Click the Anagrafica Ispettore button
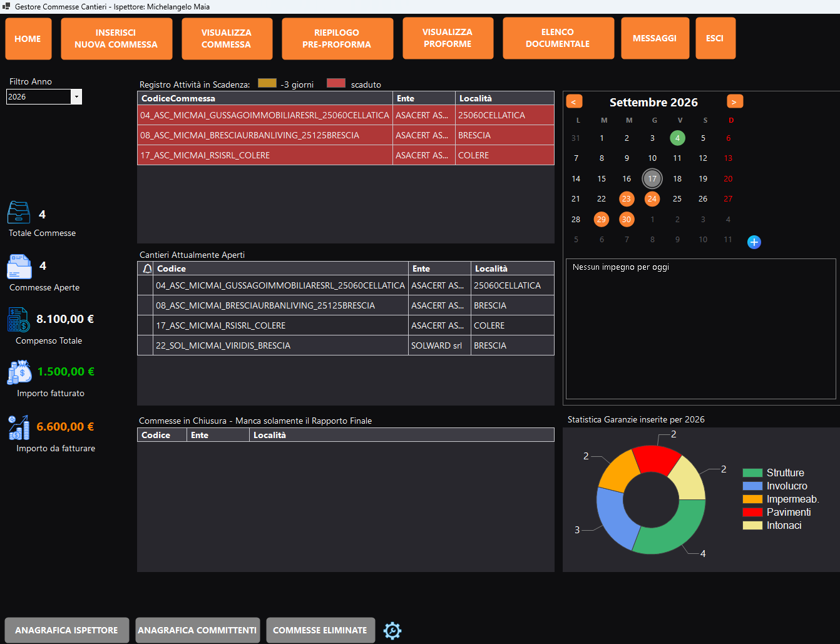The width and height of the screenshot is (840, 644). click(x=66, y=630)
